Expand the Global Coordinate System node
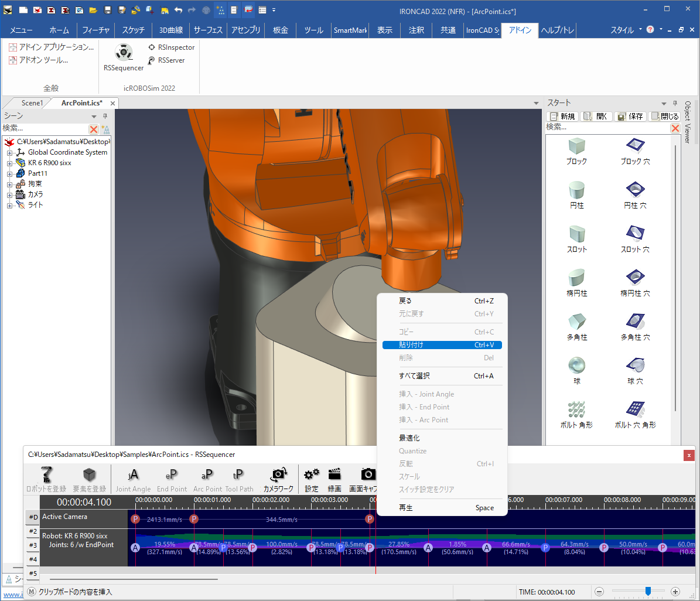 (10, 152)
